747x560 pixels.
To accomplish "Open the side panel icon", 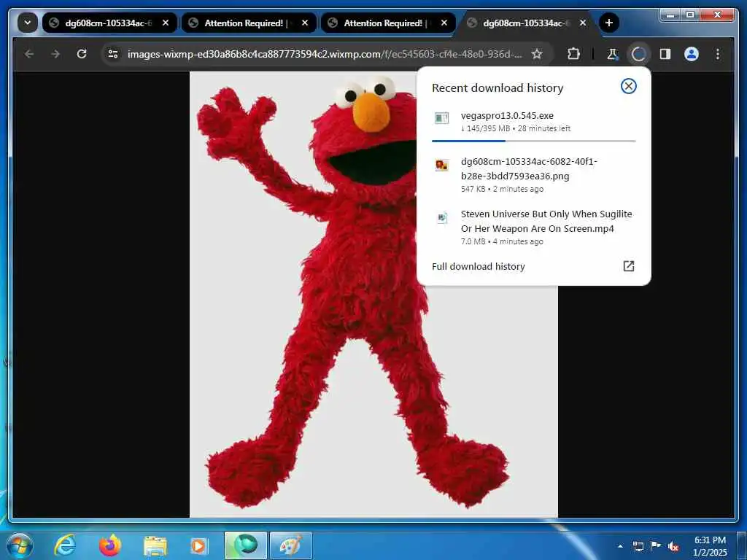I will pyautogui.click(x=665, y=54).
